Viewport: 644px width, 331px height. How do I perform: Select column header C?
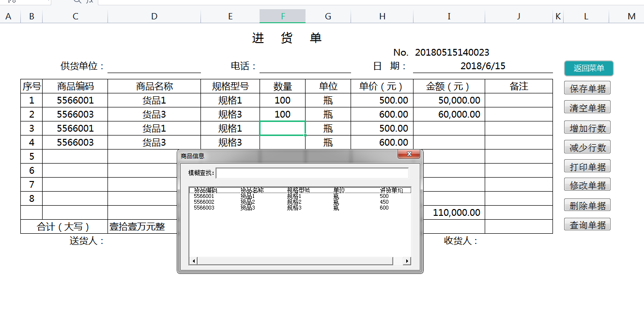(x=76, y=16)
